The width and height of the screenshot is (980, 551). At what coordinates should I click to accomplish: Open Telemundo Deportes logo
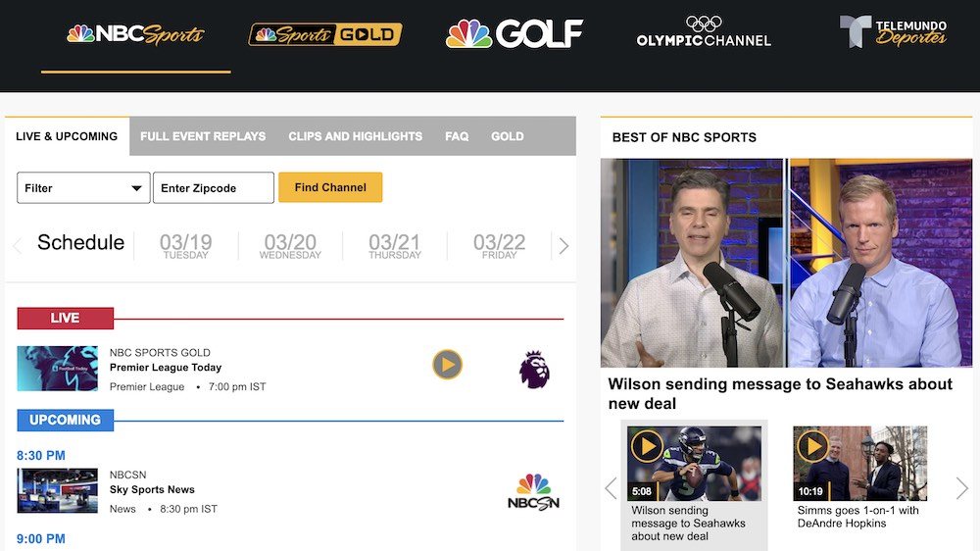point(893,32)
